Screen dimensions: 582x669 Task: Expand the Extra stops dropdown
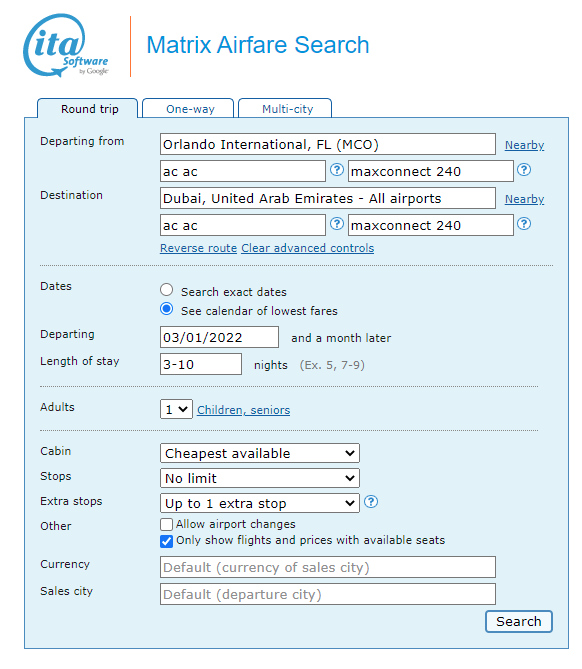coord(260,503)
